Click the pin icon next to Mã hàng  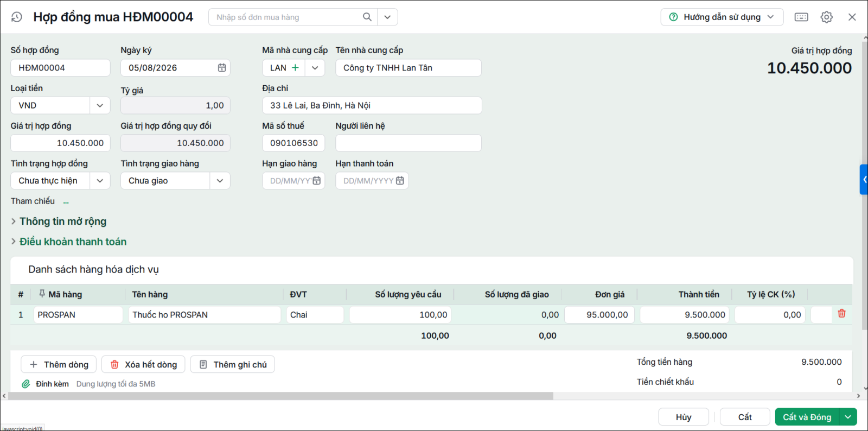[42, 294]
